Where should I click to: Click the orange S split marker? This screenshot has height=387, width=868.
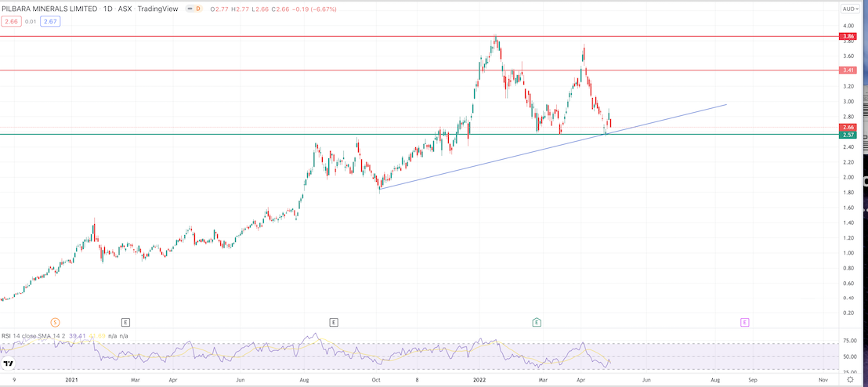55,322
